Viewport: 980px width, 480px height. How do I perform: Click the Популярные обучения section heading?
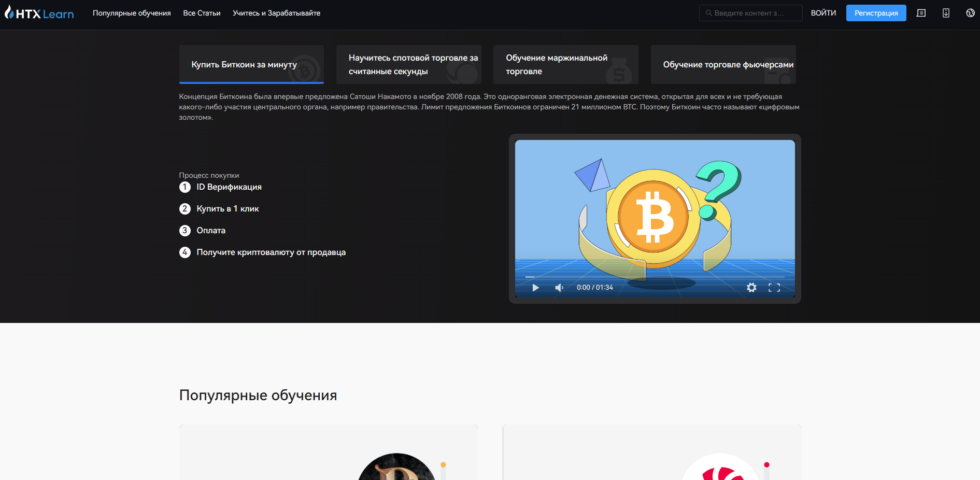(x=258, y=396)
